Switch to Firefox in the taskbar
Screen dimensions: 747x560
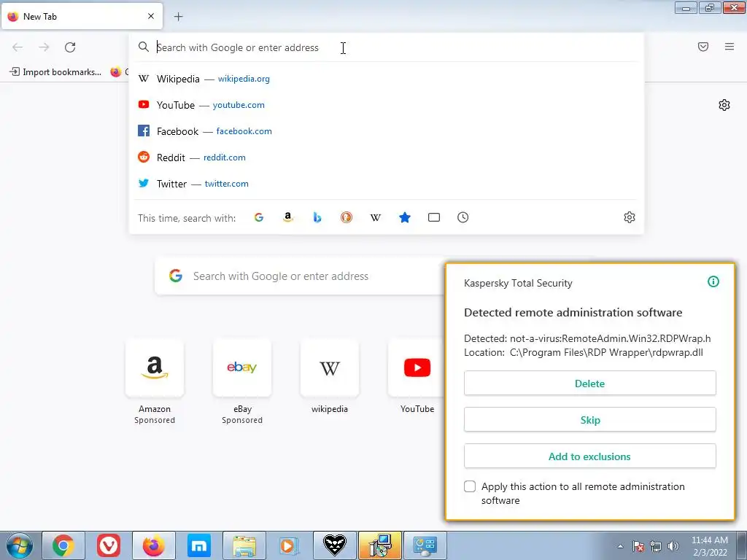click(x=153, y=545)
